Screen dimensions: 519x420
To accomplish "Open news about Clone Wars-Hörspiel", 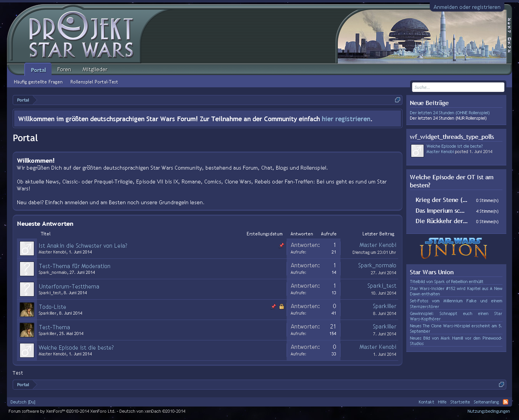I will click(x=456, y=328).
